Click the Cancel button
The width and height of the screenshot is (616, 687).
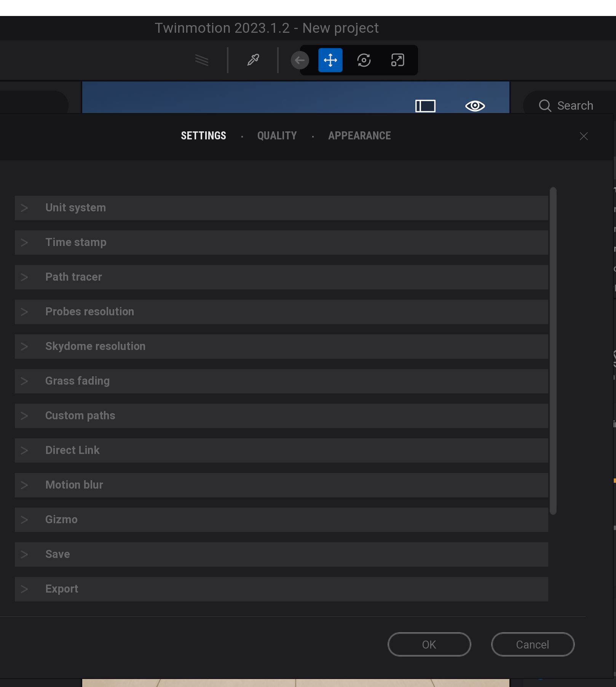[532, 644]
